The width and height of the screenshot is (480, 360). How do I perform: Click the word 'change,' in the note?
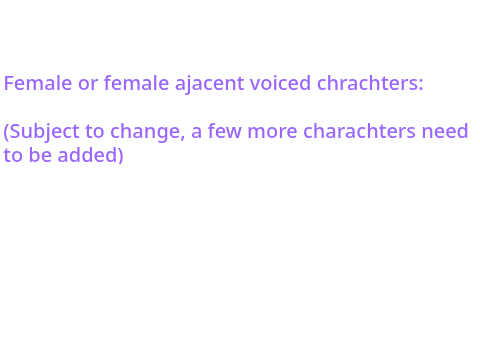tap(147, 132)
